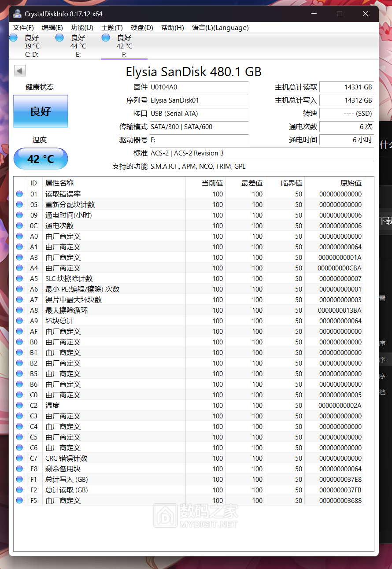Click the CrystalDiskInfo title bar icon
The width and height of the screenshot is (392, 569).
click(17, 14)
